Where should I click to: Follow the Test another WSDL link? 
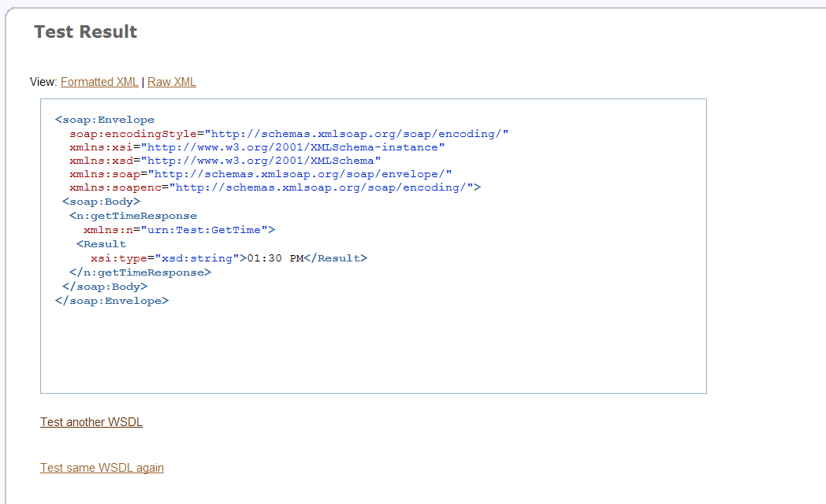(91, 422)
